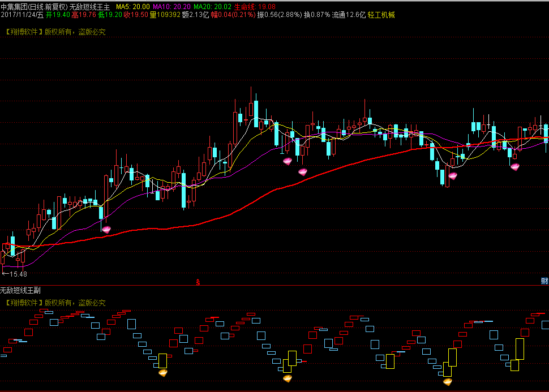
Task: Click the high price 高19.76
Action: click(x=84, y=15)
